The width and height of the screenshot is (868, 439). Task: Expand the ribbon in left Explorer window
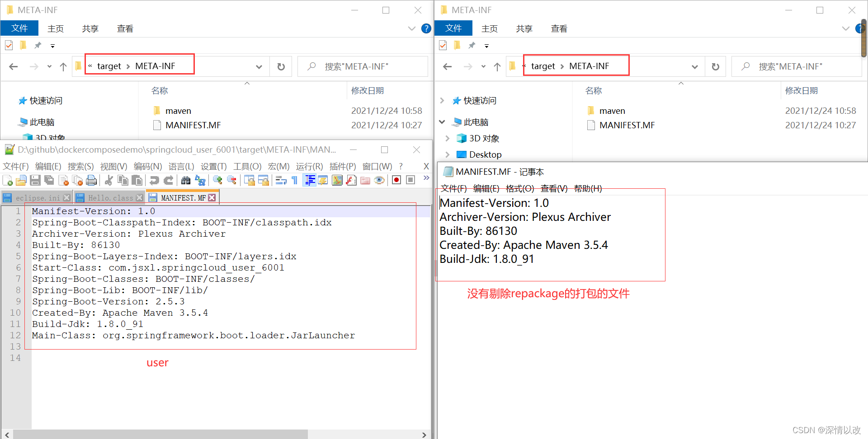point(411,28)
